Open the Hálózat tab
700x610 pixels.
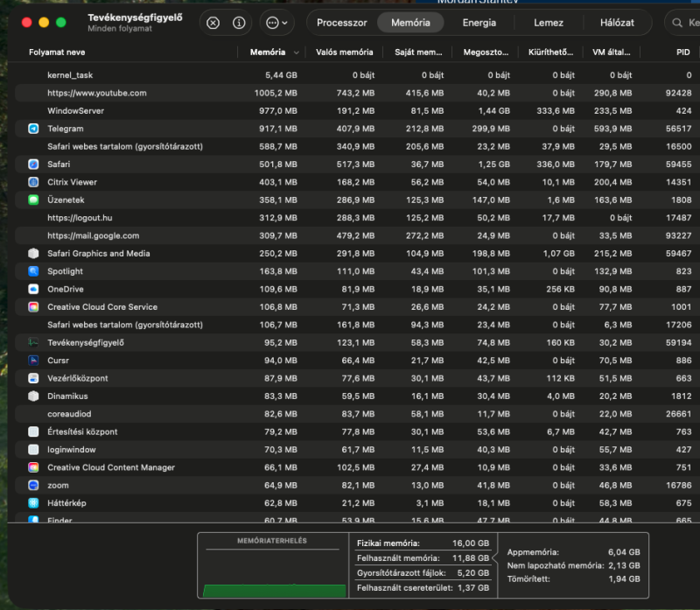pyautogui.click(x=617, y=23)
